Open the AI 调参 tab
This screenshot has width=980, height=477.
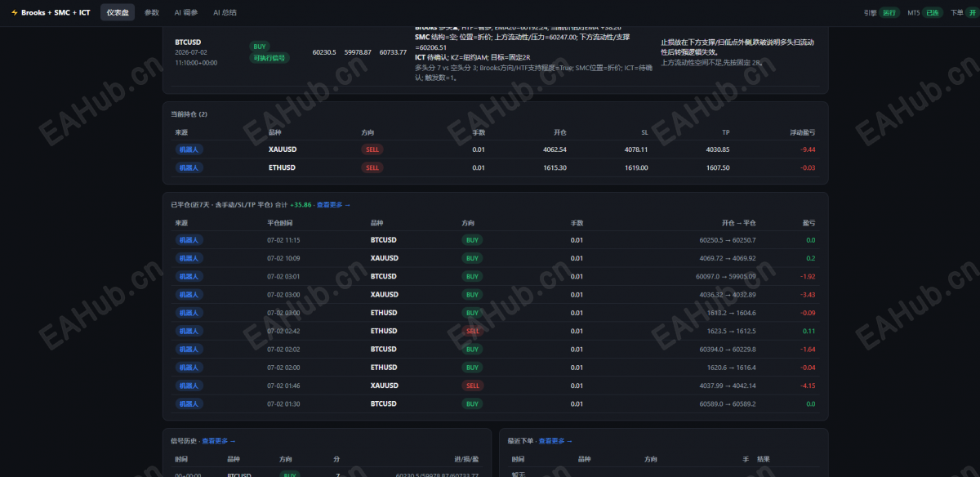click(186, 13)
